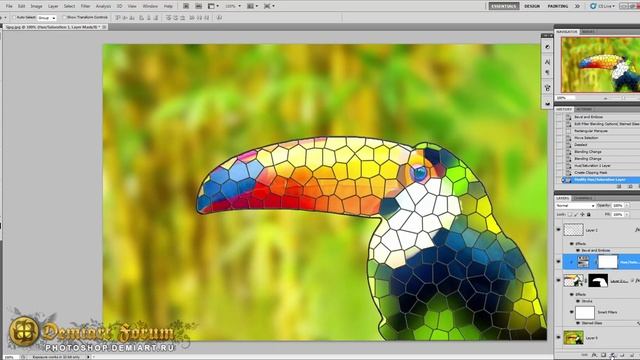Click the Navigator zoom percentage field

[x=566, y=98]
